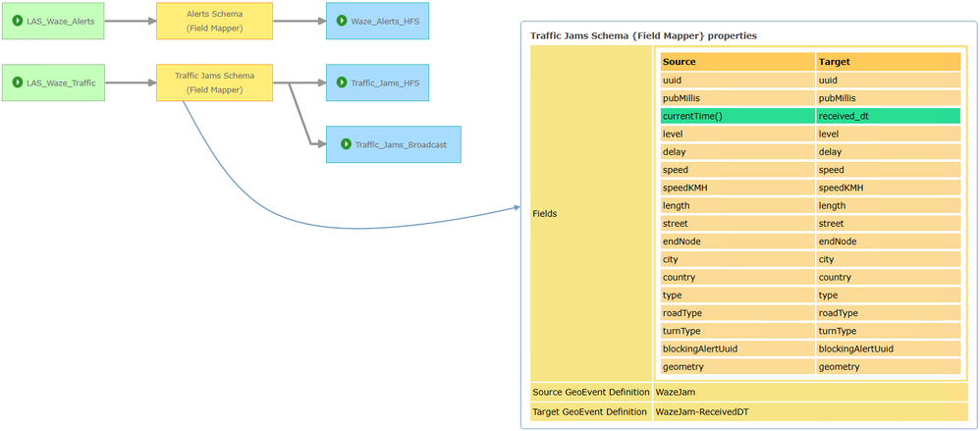Click the roadType target cell
The height and width of the screenshot is (431, 980).
pyautogui.click(x=888, y=313)
